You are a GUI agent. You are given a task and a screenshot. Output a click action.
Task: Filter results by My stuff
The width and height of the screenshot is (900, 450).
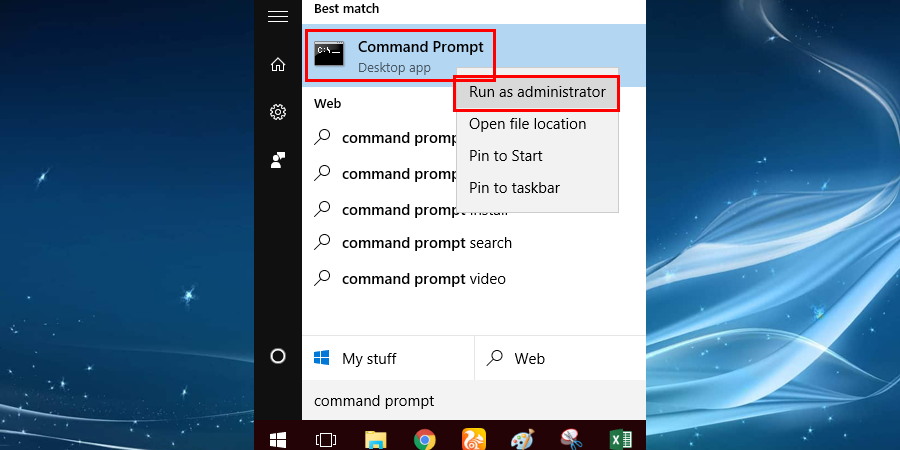[x=388, y=359]
